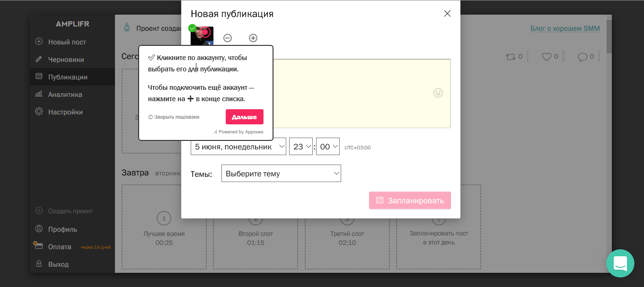Expand the Выберите тему dropdown
This screenshot has width=644, height=287.
pyautogui.click(x=281, y=174)
